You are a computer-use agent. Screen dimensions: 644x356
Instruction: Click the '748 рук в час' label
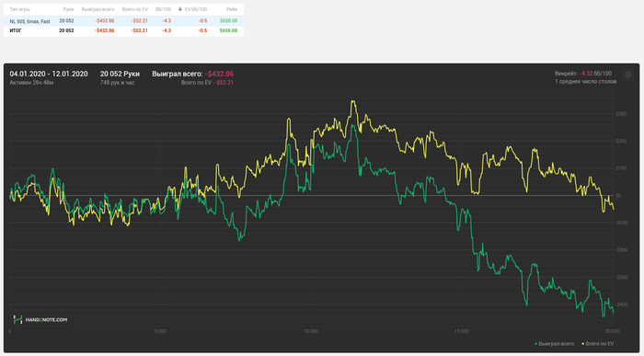(x=117, y=83)
